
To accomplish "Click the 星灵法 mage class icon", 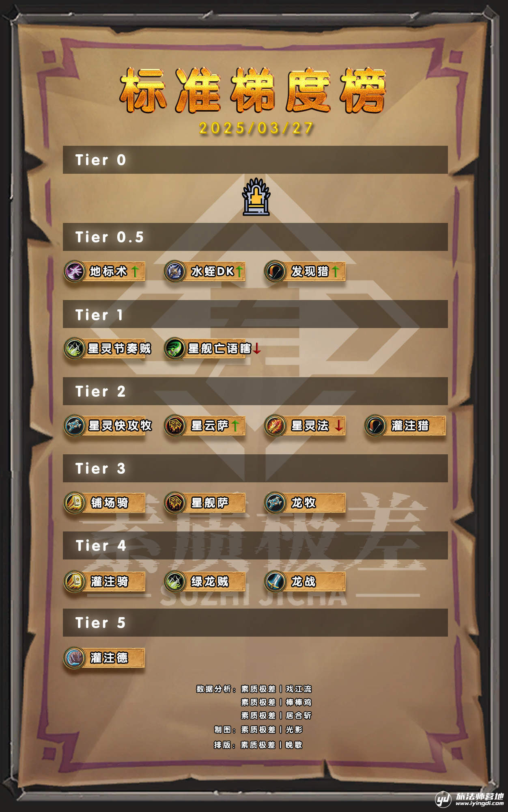I will tap(275, 425).
